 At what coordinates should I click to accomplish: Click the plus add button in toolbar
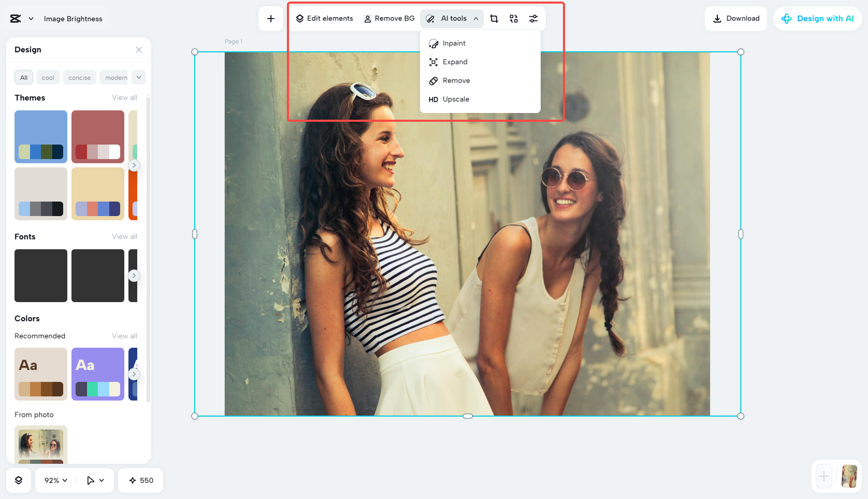coord(271,19)
